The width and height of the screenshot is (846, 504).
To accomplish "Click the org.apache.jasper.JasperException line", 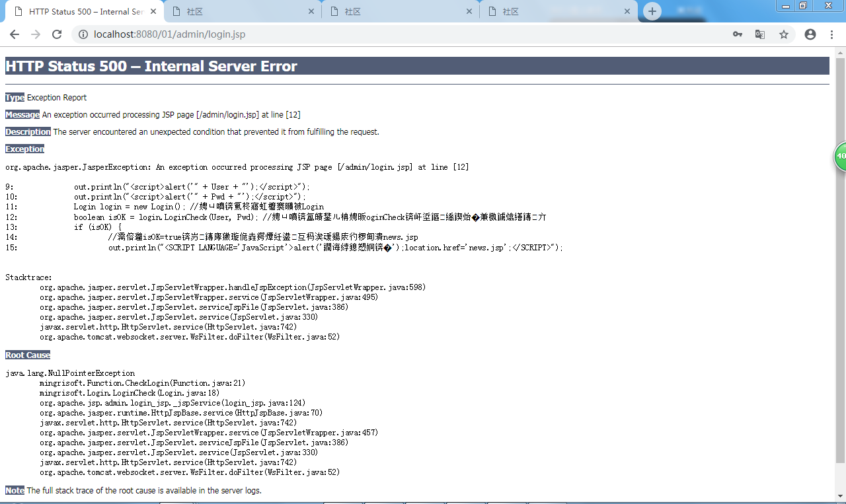I will pyautogui.click(x=237, y=167).
